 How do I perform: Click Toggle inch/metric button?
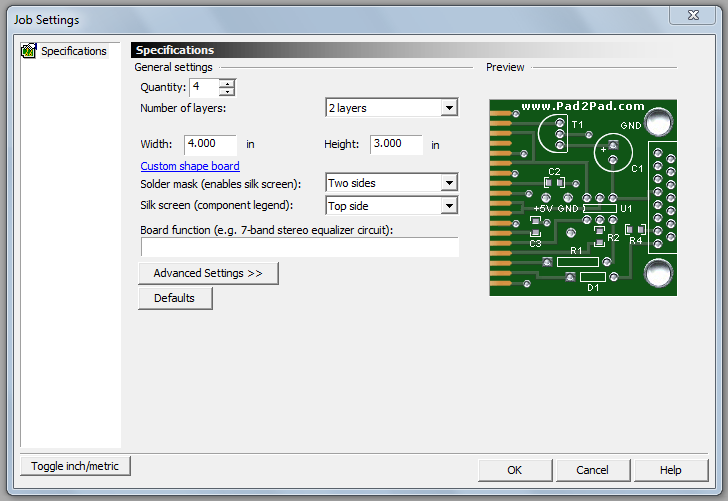click(x=75, y=466)
